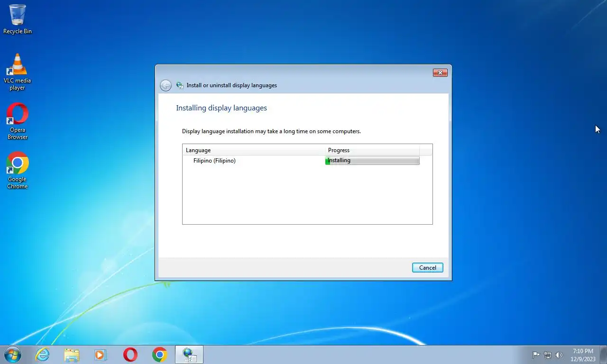This screenshot has width=607, height=364.
Task: Open the Windows Start menu orb
Action: 12,355
